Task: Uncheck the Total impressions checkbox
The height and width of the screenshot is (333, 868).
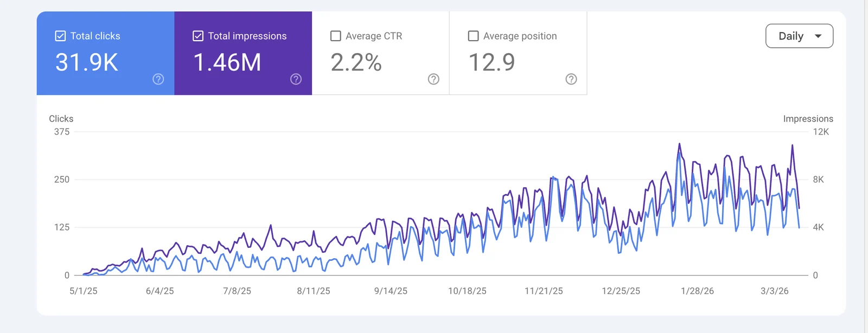Action: pos(198,36)
